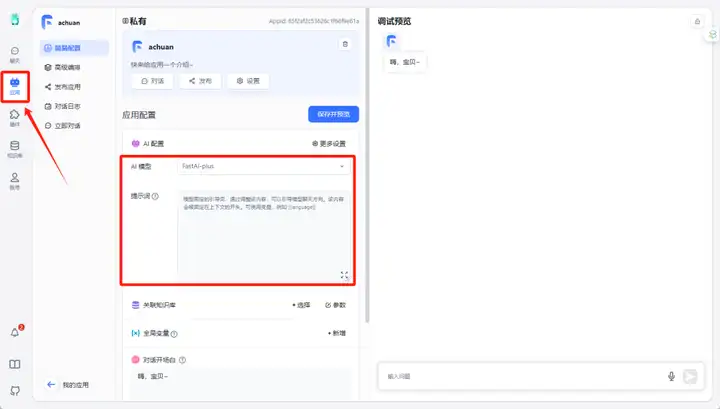Image resolution: width=720 pixels, height=409 pixels.
Task: Click the 设置 settings button on achuan card
Action: pyautogui.click(x=248, y=81)
